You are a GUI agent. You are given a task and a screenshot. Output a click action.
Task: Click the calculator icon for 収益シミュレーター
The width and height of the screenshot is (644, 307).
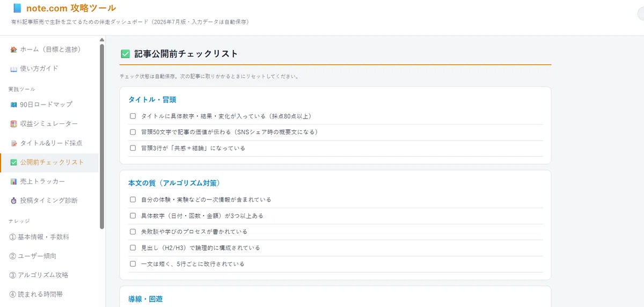[14, 124]
